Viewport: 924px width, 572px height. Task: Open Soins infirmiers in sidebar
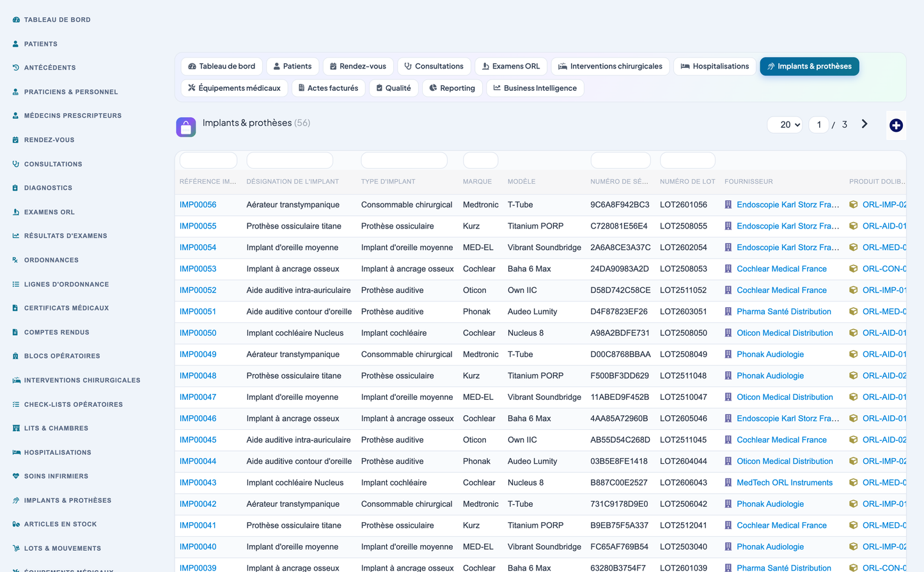51,477
